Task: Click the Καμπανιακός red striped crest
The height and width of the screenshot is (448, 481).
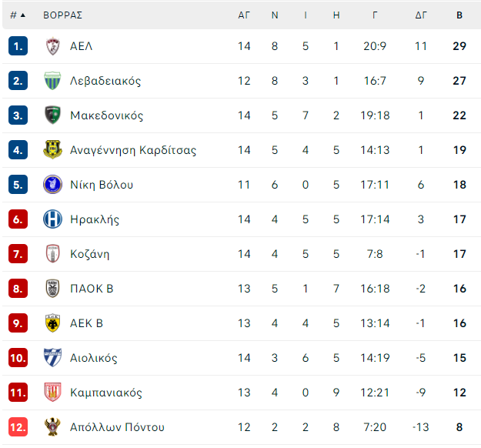Action: click(x=52, y=393)
